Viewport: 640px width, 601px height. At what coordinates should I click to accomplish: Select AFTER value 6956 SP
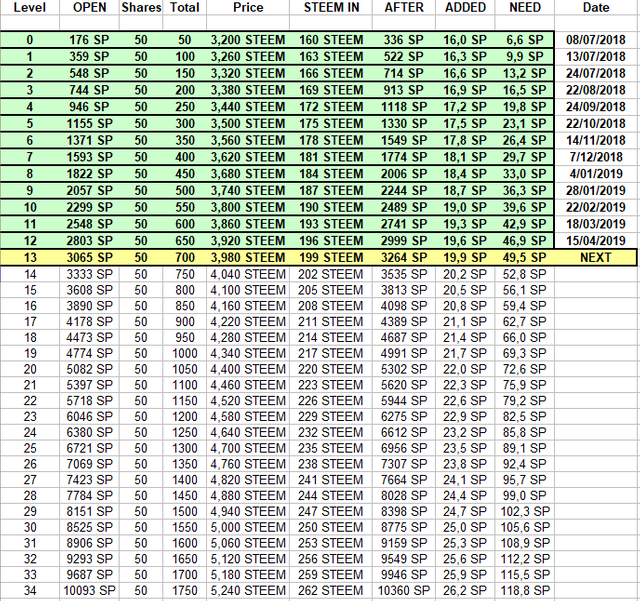[x=404, y=449]
